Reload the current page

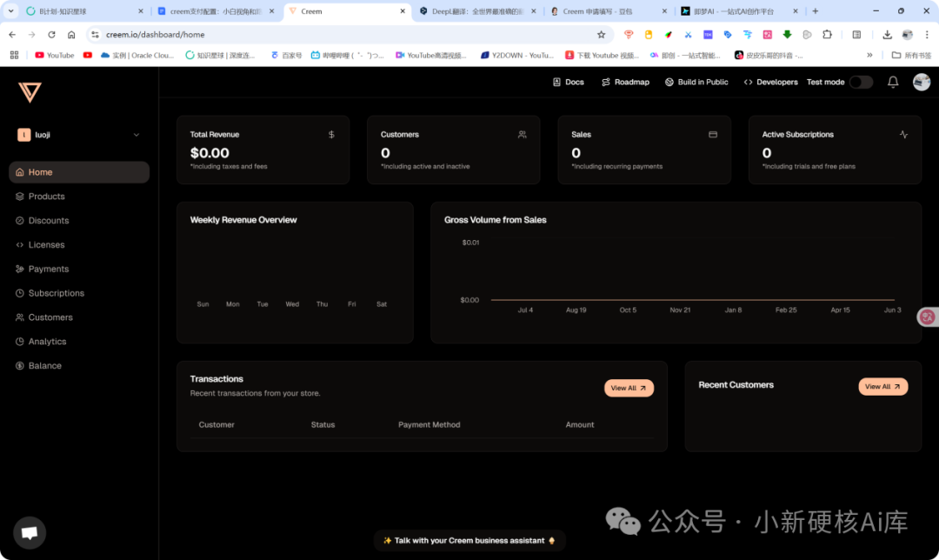51,35
